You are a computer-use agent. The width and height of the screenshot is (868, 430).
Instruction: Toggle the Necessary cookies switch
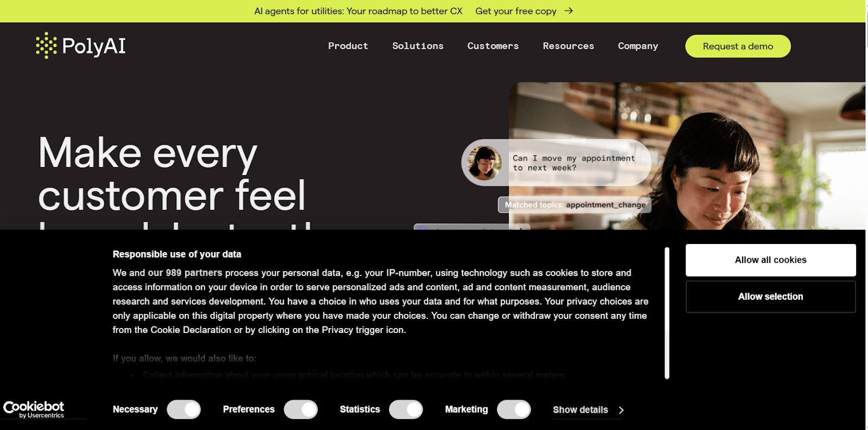click(184, 409)
